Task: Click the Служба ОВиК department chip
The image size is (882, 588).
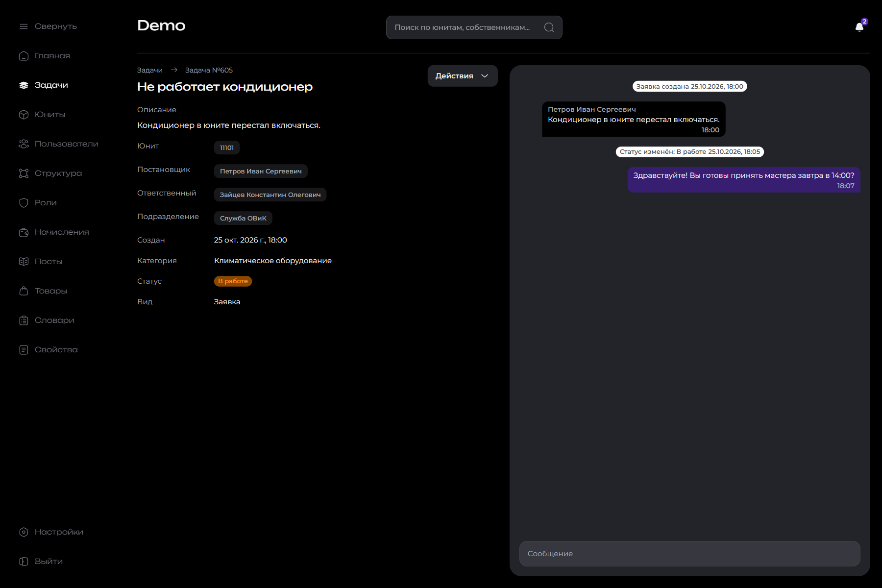Action: tap(243, 218)
